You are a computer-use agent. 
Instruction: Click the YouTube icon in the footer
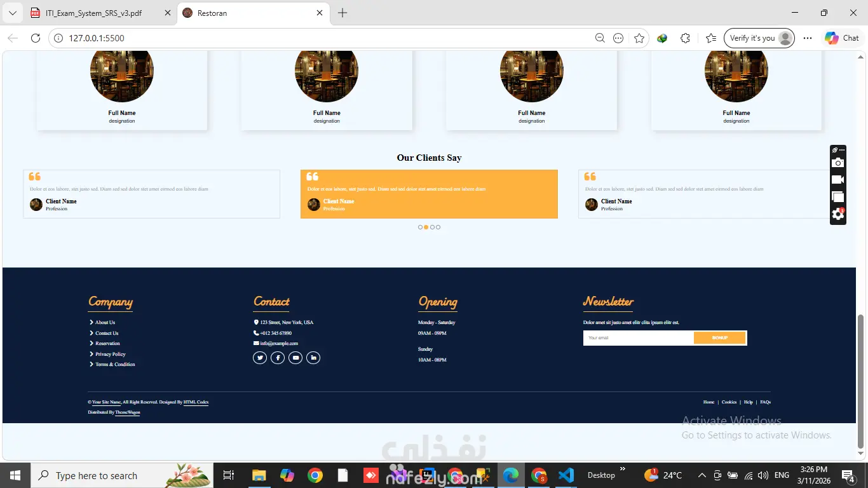tap(295, 358)
